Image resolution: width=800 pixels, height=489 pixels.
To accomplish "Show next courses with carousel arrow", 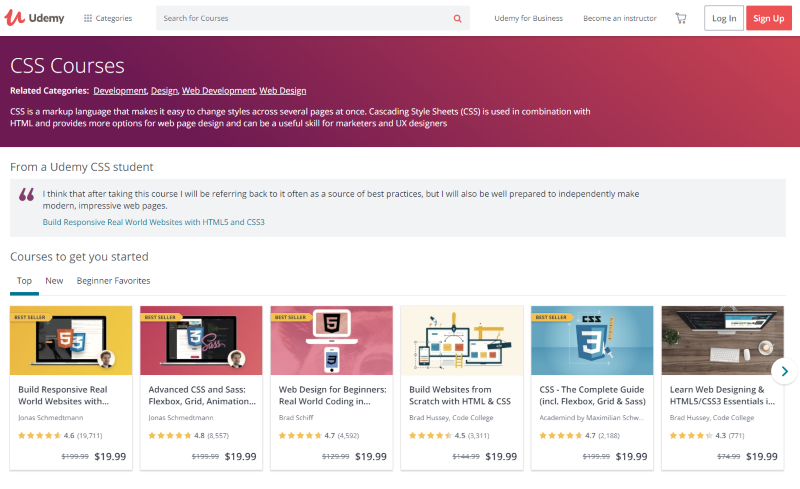I will (x=784, y=372).
